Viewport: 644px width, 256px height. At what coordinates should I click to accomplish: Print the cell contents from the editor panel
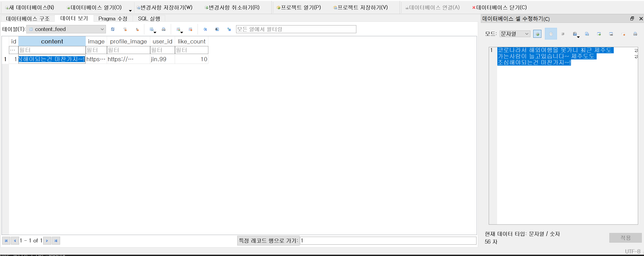635,34
